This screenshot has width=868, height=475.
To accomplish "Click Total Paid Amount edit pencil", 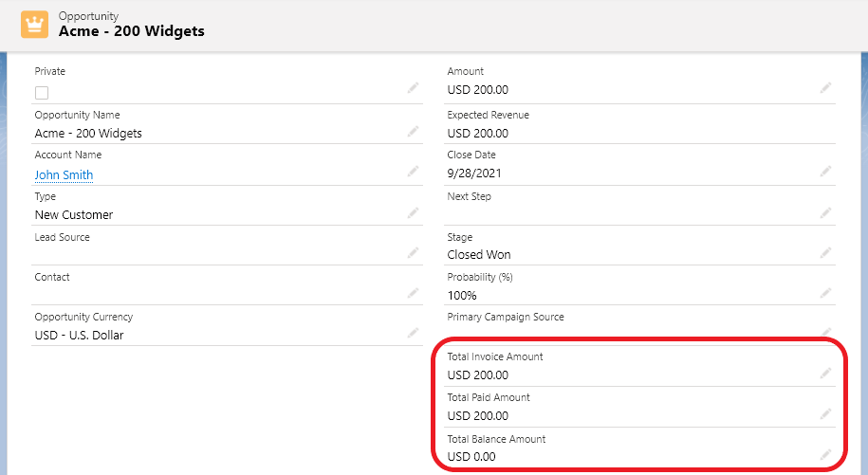I will click(x=826, y=413).
